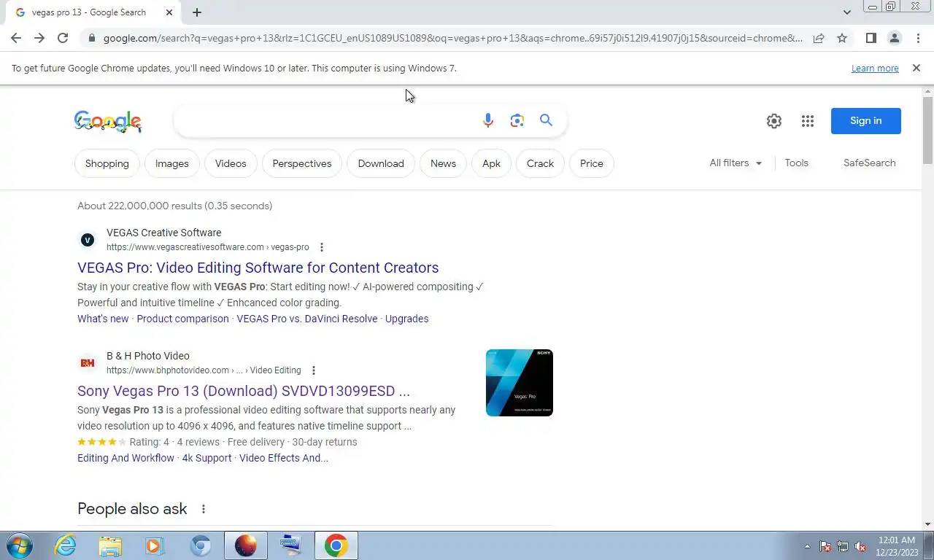Expand the All filters dropdown
Viewport: 934px width, 560px height.
click(736, 163)
